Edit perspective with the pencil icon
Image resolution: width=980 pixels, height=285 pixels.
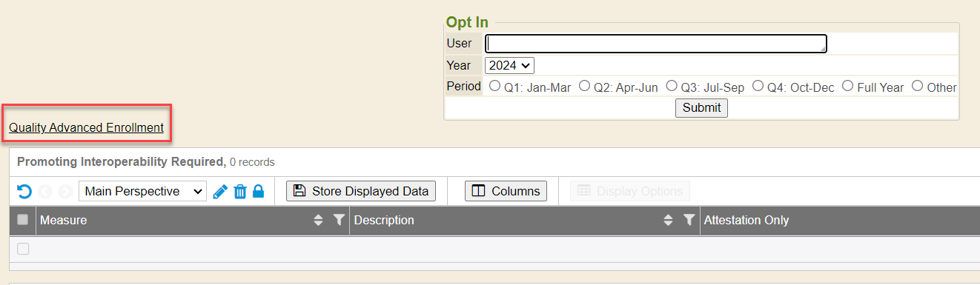tap(219, 192)
